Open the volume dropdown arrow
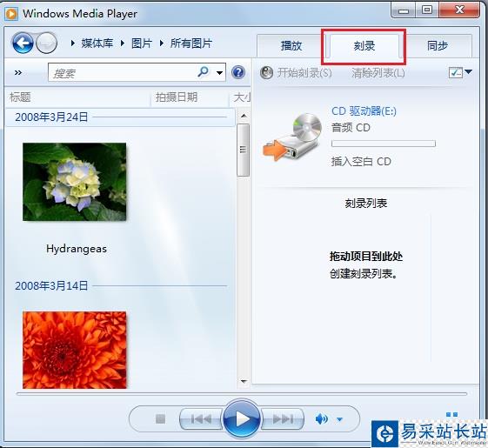Viewport: 488px width, 448px height. [x=340, y=419]
